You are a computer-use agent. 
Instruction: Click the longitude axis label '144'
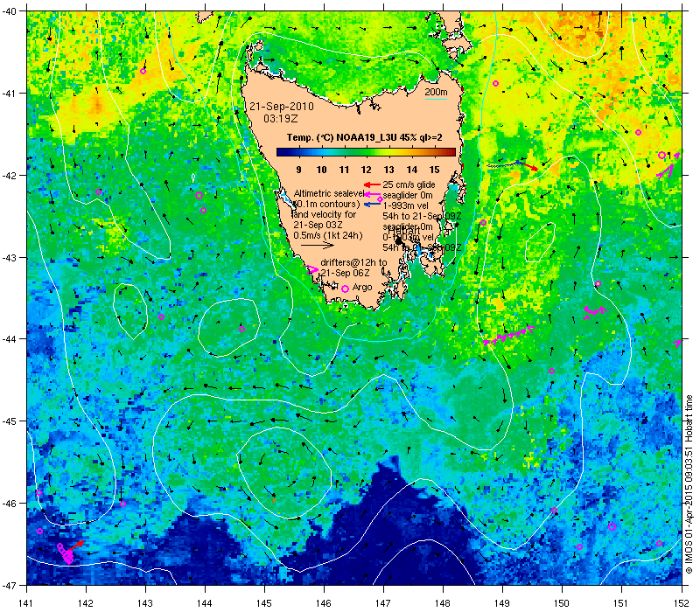pos(205,603)
